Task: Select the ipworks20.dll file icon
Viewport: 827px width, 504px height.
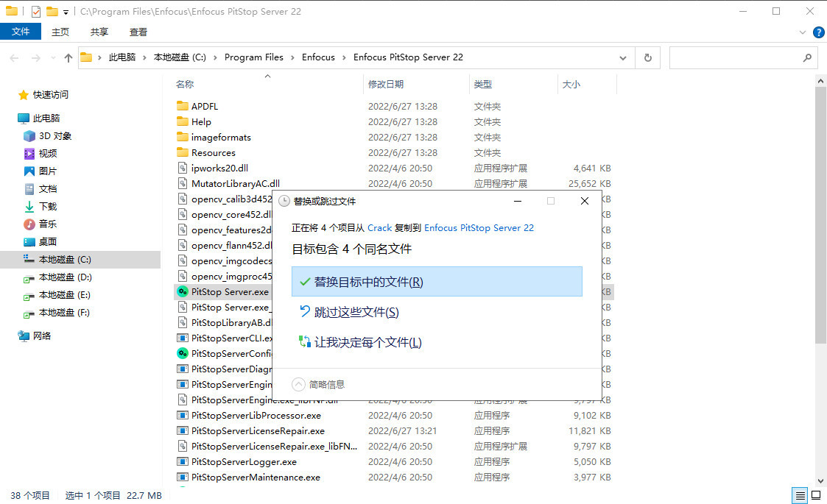Action: 183,168
